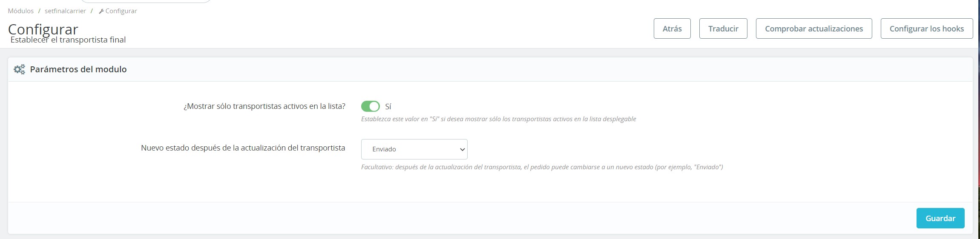980x239 pixels.
Task: Click the Sí label next to the switch
Action: [388, 107]
